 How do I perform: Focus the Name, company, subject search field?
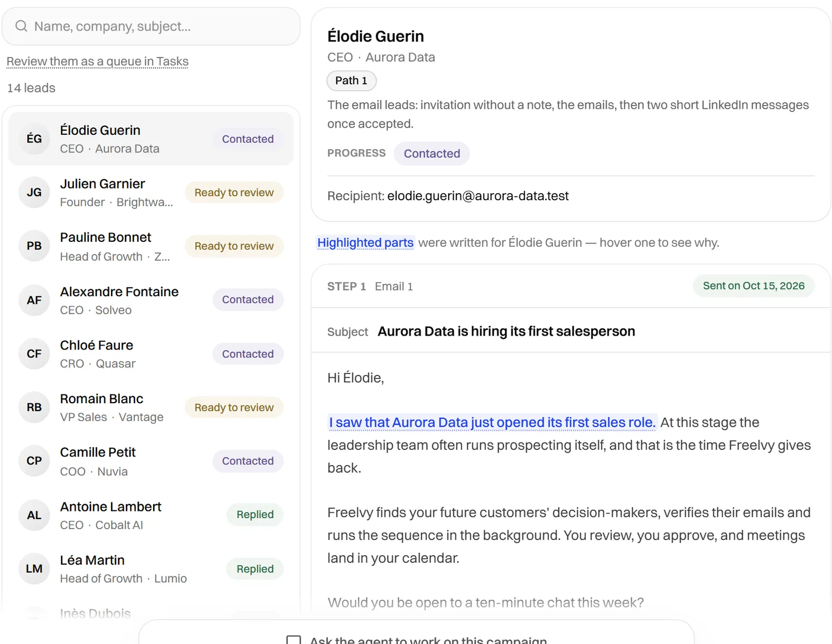click(x=151, y=26)
